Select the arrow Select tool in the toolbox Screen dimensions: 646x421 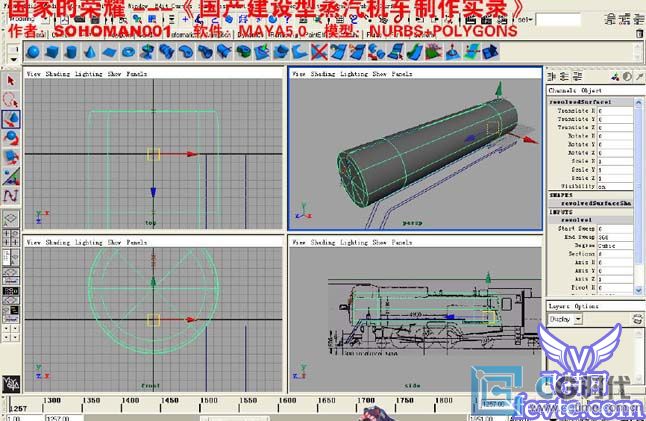coord(11,81)
